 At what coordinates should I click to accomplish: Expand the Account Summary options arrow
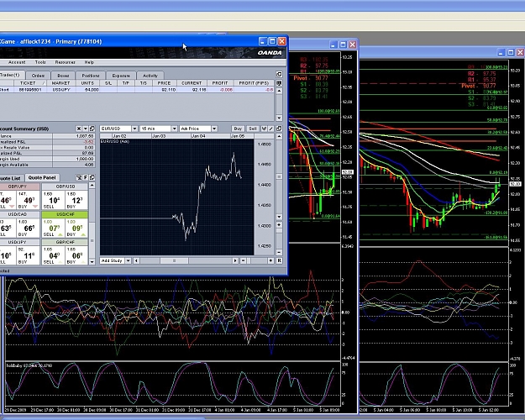(x=86, y=129)
